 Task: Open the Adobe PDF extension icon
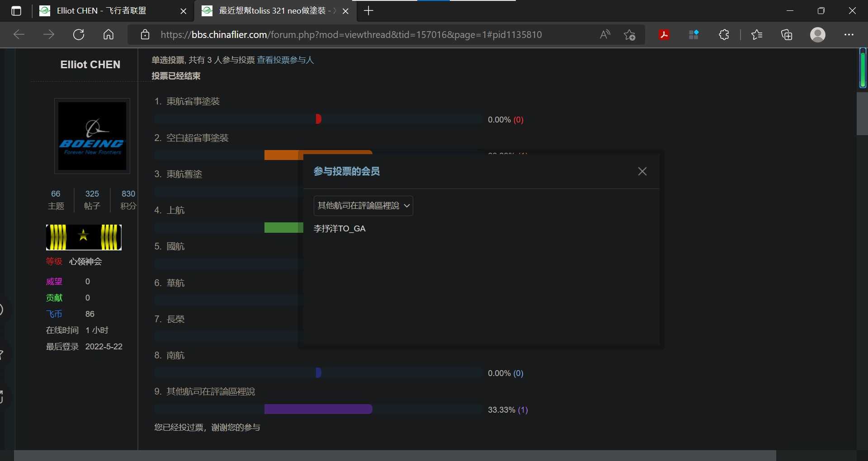click(x=664, y=35)
